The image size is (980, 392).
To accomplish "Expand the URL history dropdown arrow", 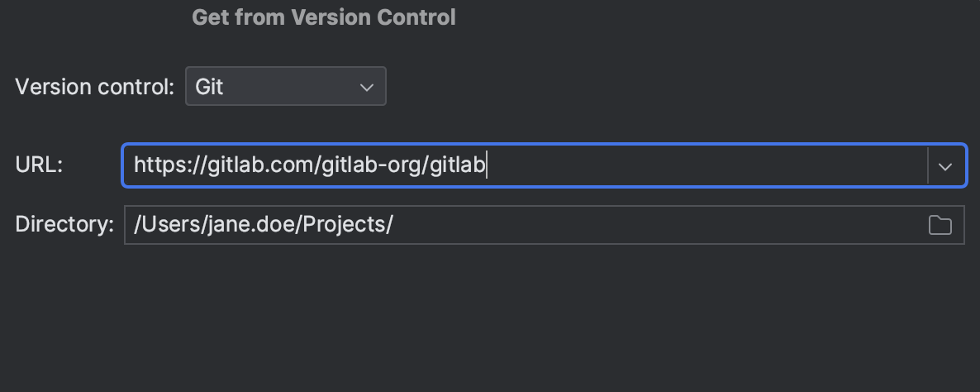I will tap(945, 166).
